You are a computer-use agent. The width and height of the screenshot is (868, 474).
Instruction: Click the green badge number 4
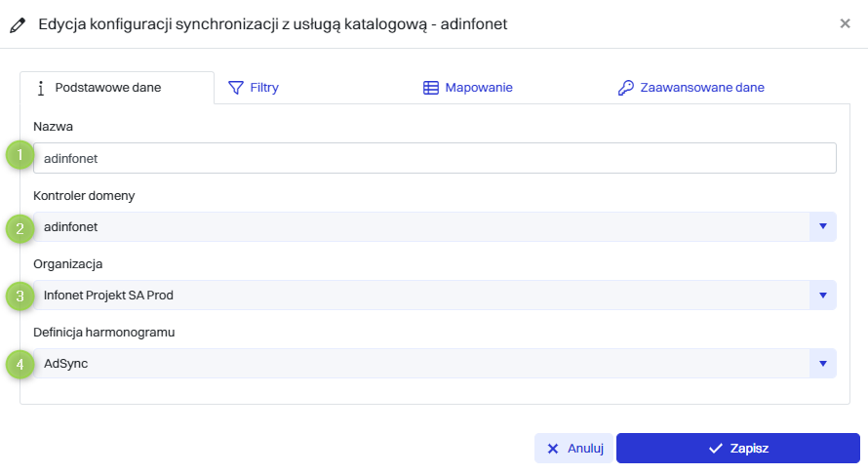coord(20,364)
